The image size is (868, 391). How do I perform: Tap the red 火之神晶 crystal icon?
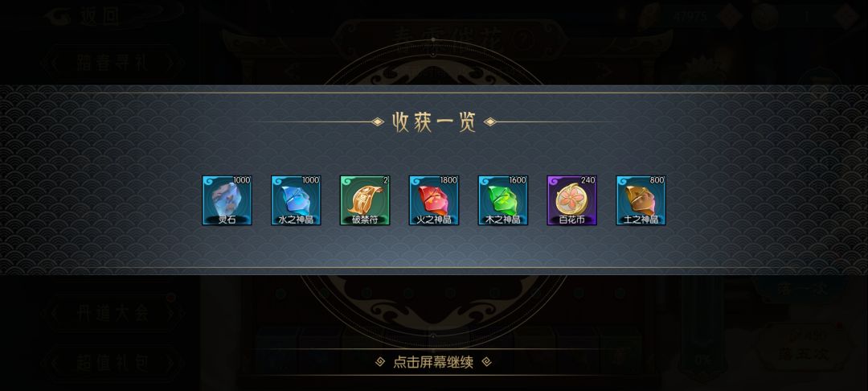434,200
